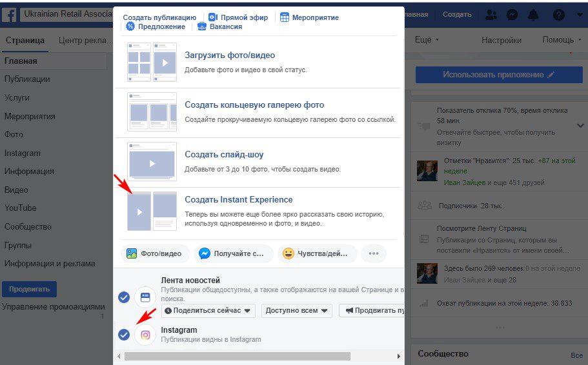Select the Создать Instant Experience thumbnail
This screenshot has width=588, height=365.
(152, 211)
